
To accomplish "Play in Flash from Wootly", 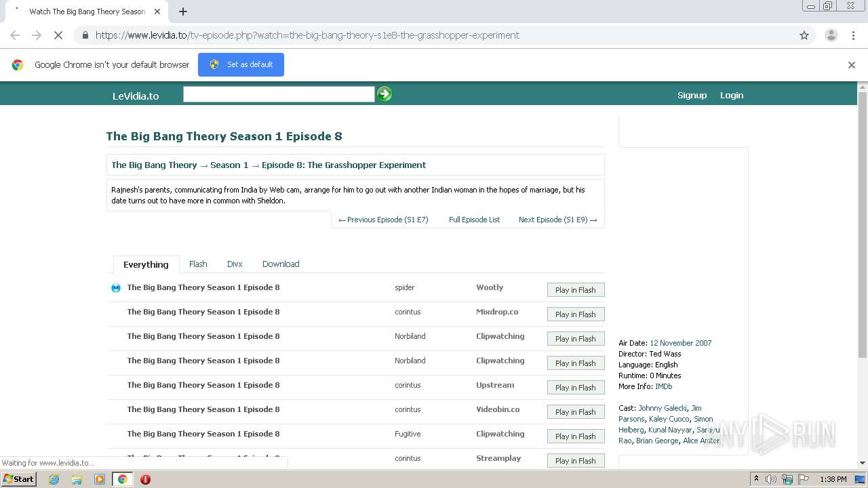I will [x=576, y=290].
